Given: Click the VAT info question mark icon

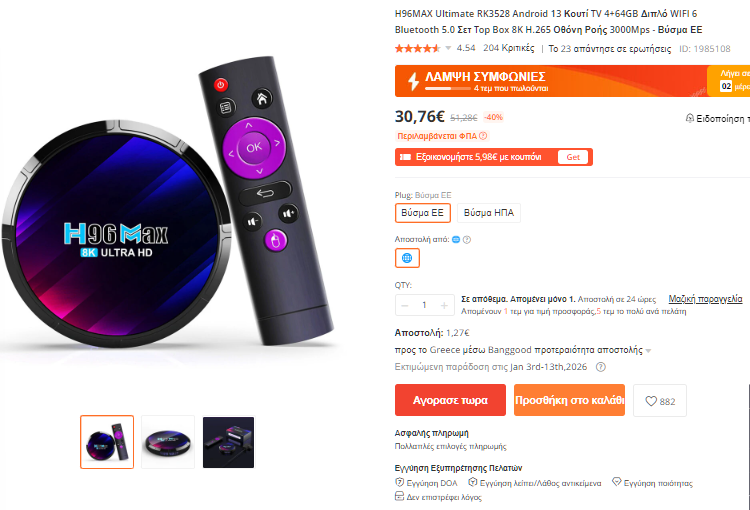Looking at the screenshot, I should coord(483,136).
